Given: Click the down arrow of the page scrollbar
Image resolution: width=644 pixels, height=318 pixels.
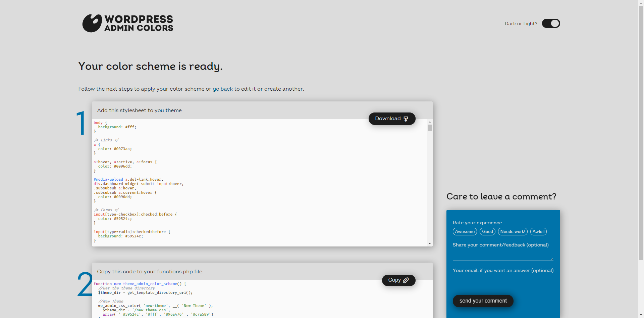Looking at the screenshot, I should tap(641, 315).
